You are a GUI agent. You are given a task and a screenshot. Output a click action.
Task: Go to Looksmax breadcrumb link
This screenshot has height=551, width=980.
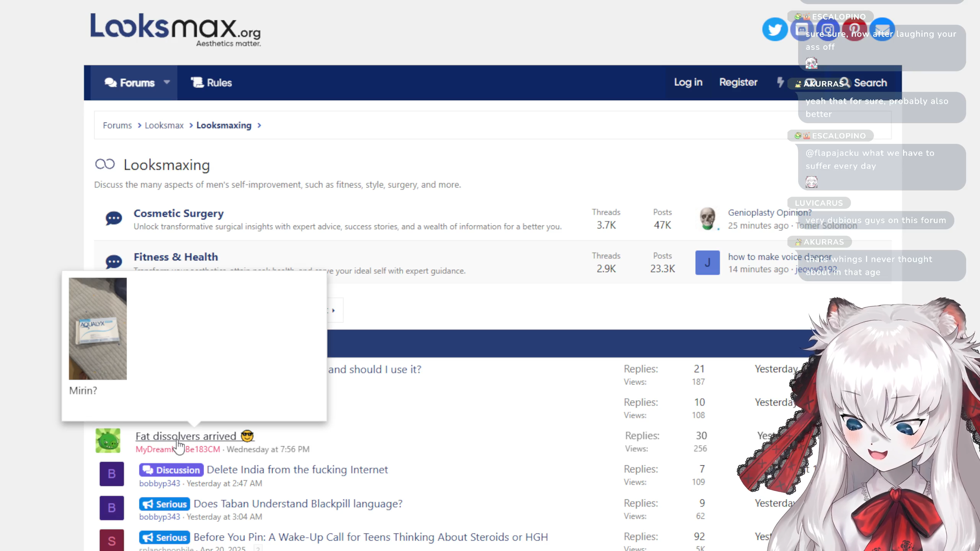(164, 126)
